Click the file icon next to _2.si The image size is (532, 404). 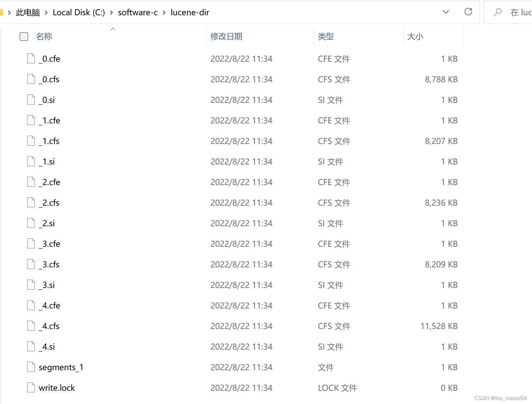coord(30,223)
